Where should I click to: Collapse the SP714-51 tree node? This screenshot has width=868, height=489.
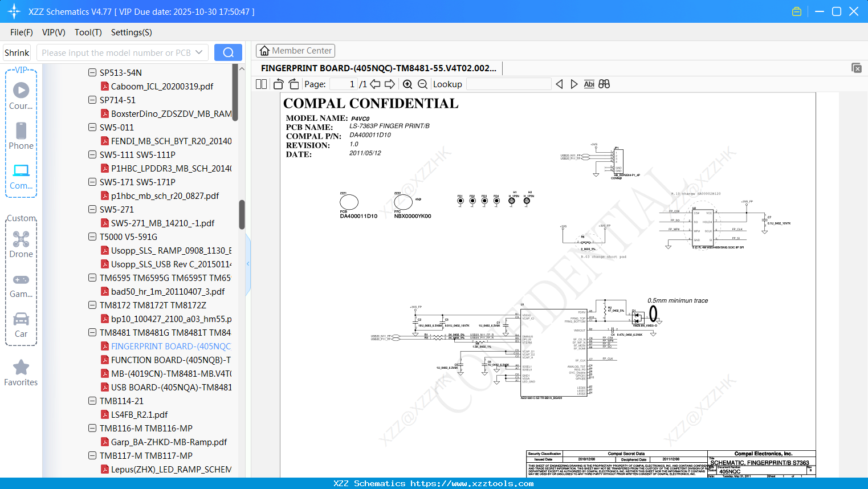92,100
